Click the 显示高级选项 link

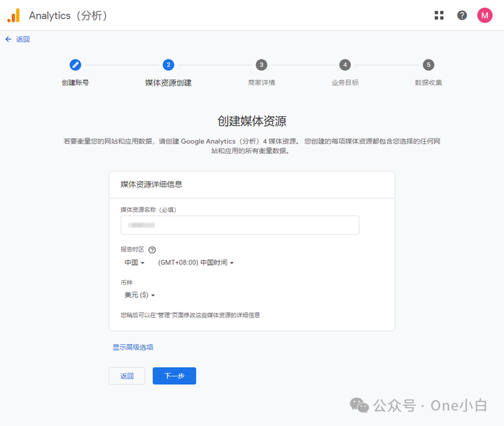coord(133,347)
